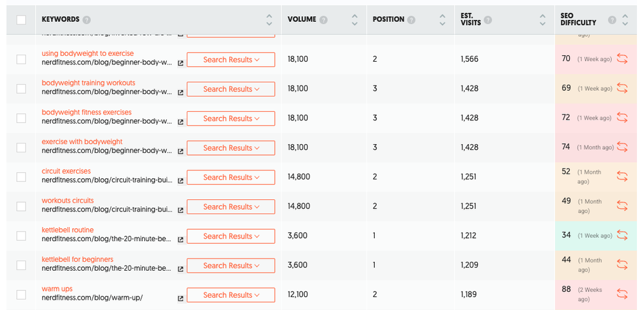
Task: Click the help icon next to Volume header
Action: [324, 20]
